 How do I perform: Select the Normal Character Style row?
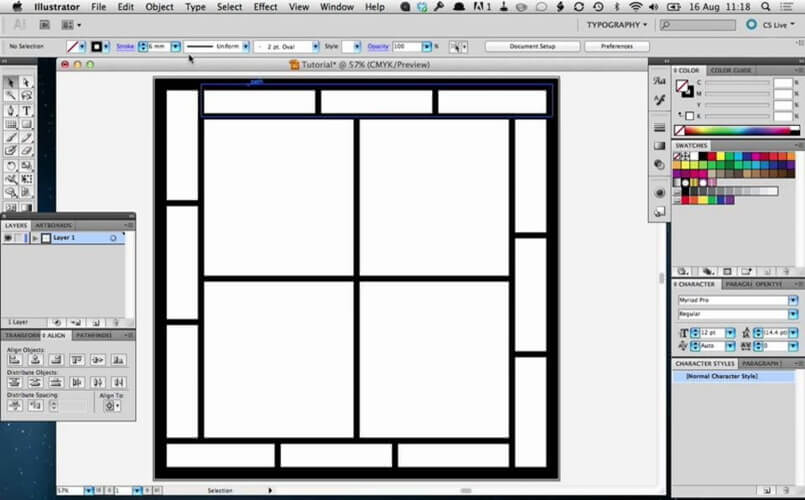point(733,376)
